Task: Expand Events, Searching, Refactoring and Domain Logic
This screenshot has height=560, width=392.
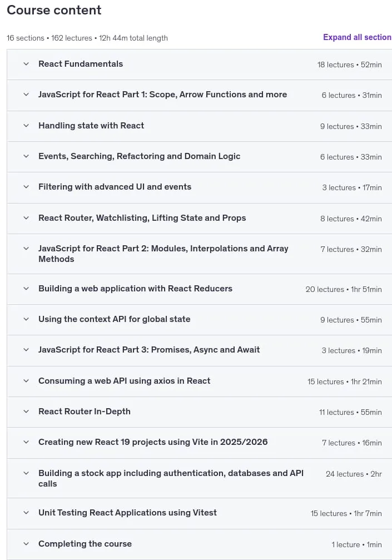Action: point(26,156)
